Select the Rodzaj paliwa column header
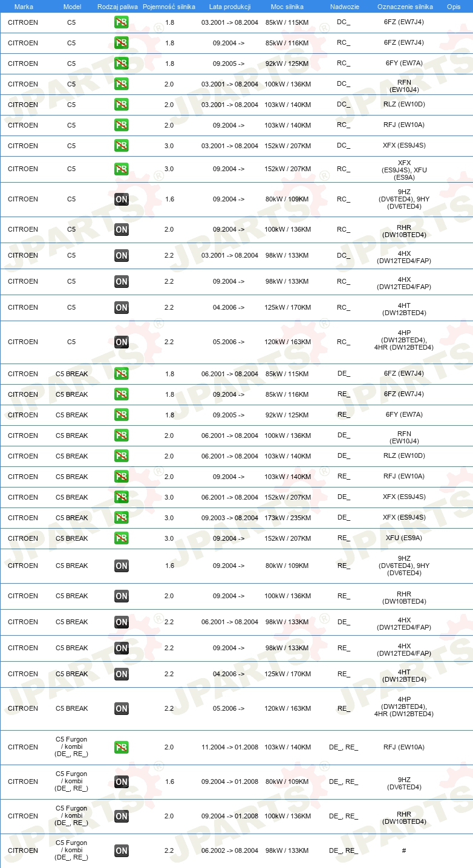The height and width of the screenshot is (868, 473). 117,7
